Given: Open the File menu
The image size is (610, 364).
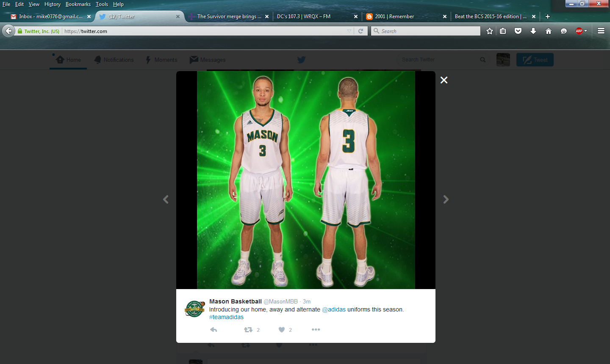Looking at the screenshot, I should [x=6, y=4].
